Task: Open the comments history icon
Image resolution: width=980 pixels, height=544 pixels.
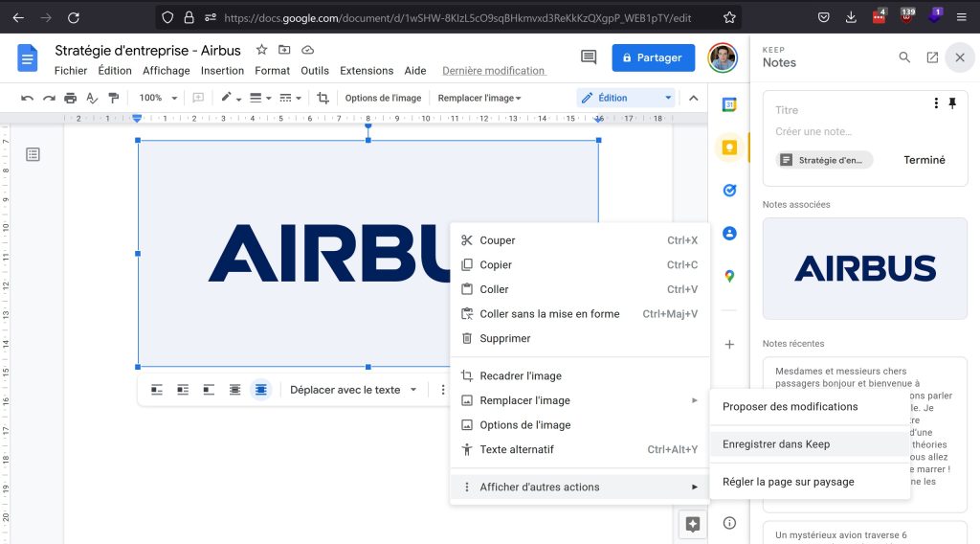Action: [x=589, y=57]
